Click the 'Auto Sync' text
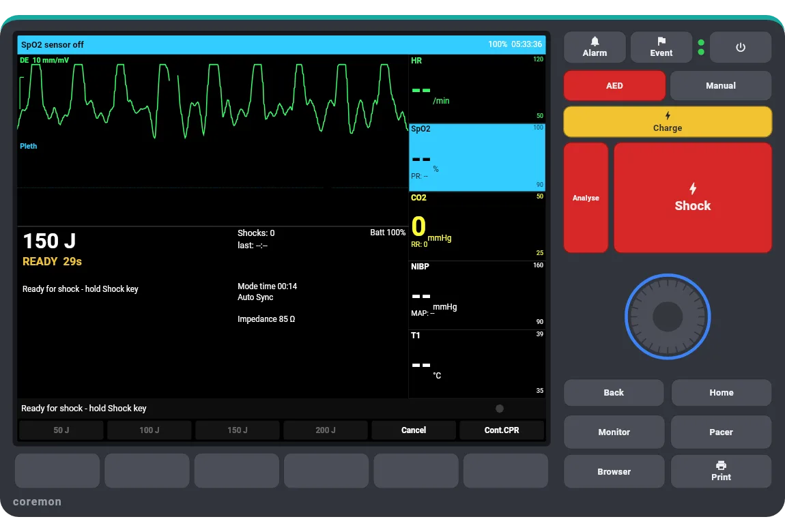This screenshot has height=532, width=785. [255, 297]
